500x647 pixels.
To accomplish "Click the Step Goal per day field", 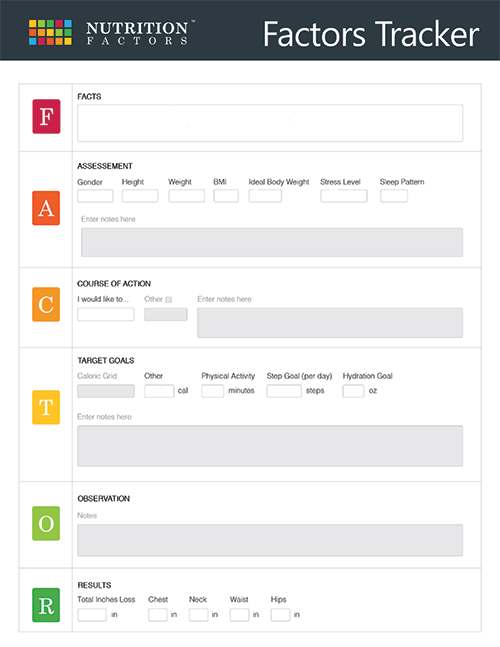I will tap(284, 391).
